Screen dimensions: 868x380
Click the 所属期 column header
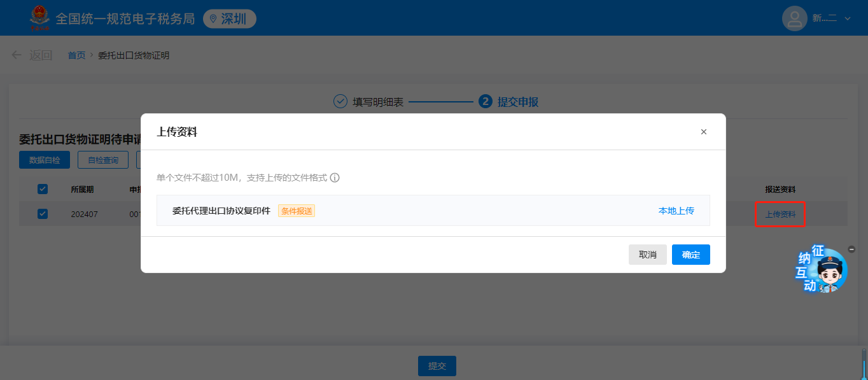[x=82, y=189]
